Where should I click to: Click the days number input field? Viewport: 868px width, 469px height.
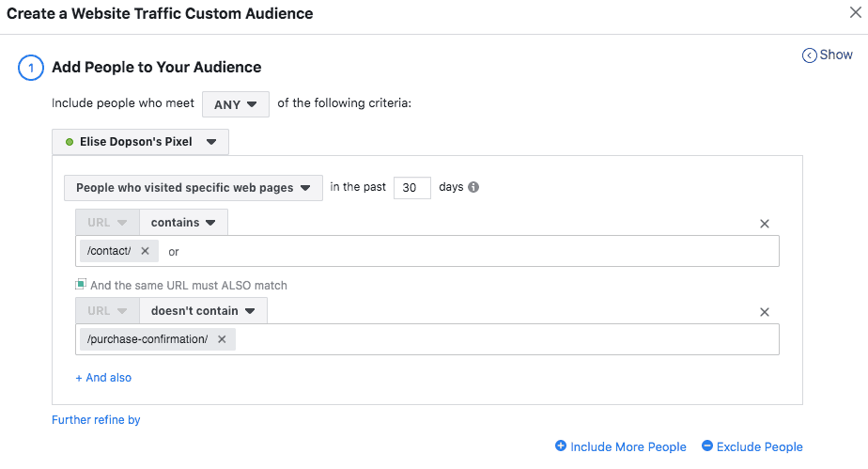pos(411,187)
